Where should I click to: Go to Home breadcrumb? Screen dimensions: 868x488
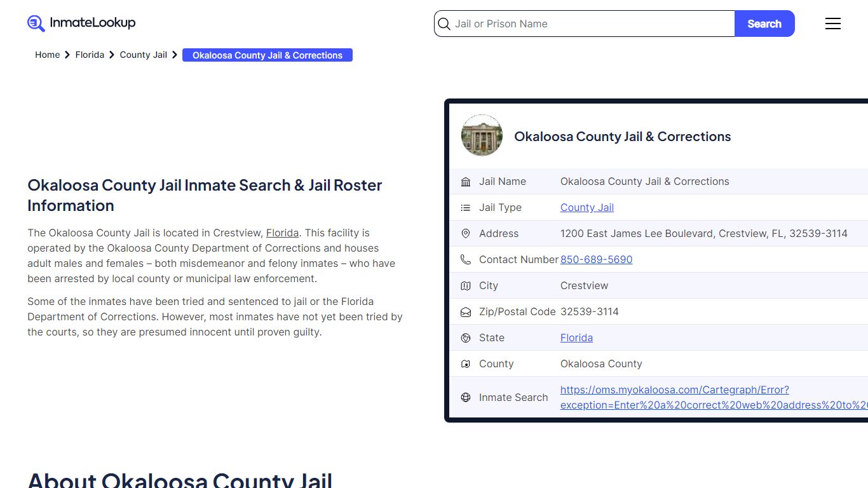coord(48,55)
